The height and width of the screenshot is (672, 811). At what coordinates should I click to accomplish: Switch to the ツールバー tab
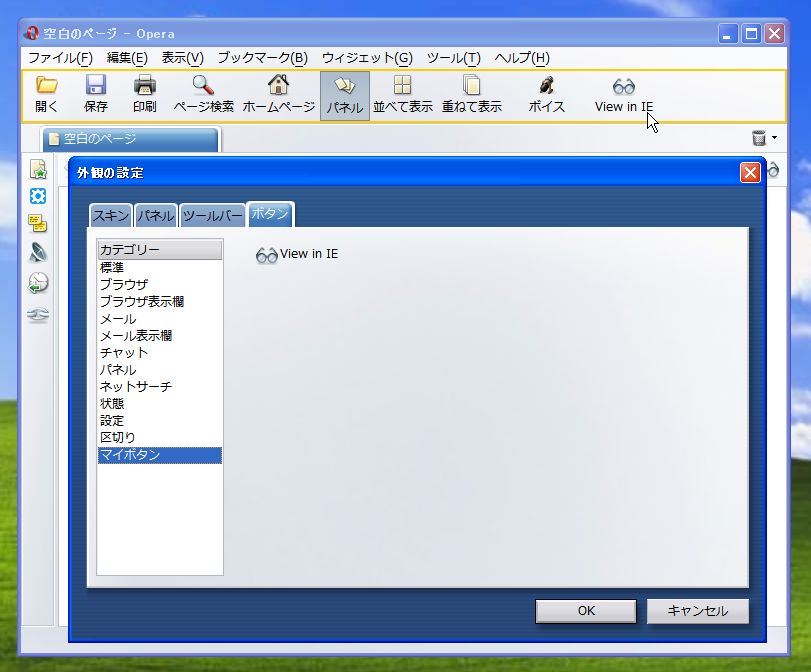(213, 215)
